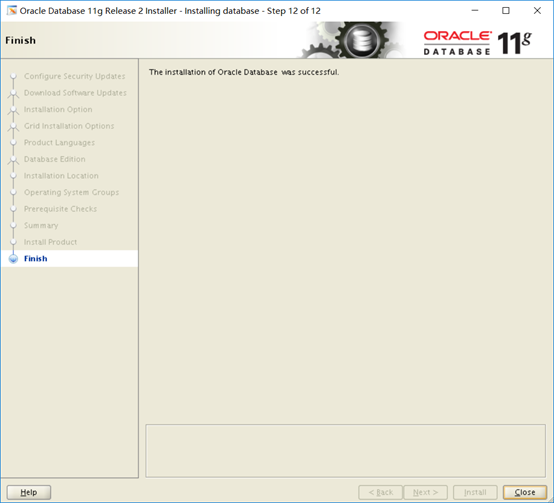Click the disabled Install button

[475, 492]
